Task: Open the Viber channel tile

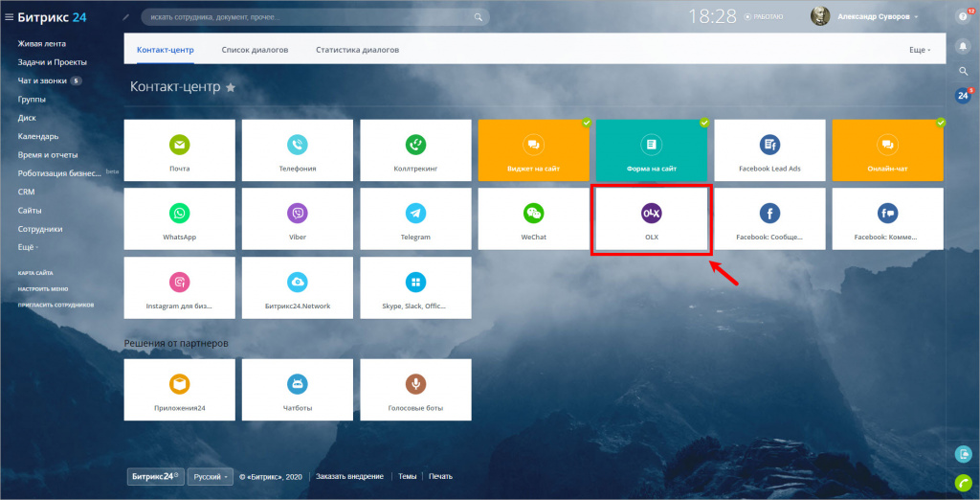Action: [x=298, y=219]
